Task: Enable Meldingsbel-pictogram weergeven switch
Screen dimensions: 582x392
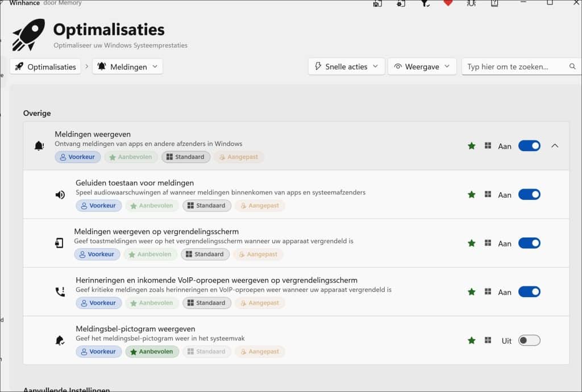Action: click(x=529, y=340)
